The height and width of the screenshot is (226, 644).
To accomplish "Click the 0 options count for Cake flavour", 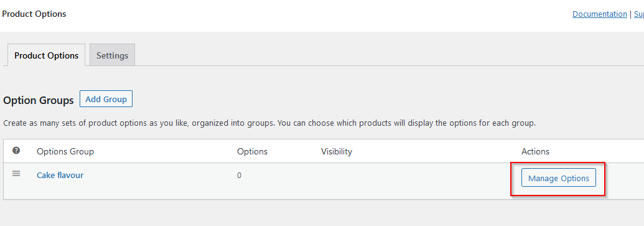I will (x=239, y=176).
